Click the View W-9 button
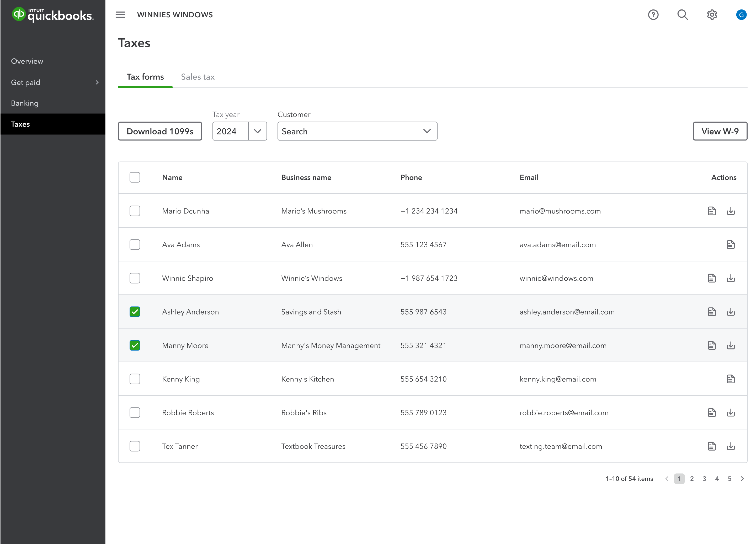 [720, 132]
